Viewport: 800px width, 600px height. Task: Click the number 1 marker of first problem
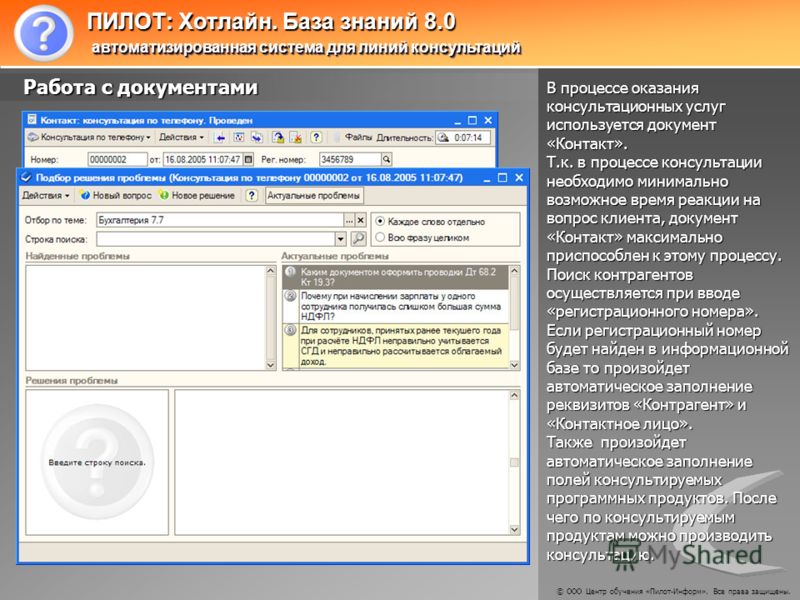coord(290,272)
